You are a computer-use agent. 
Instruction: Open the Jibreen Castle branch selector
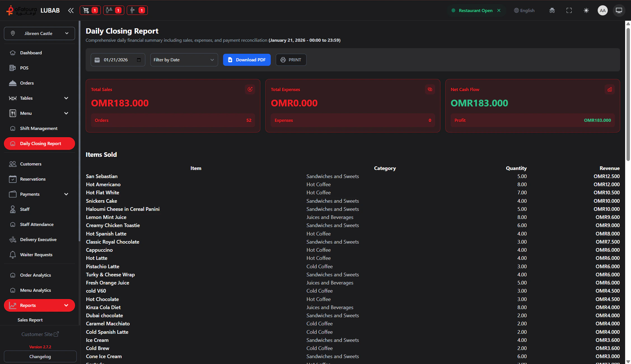(39, 33)
